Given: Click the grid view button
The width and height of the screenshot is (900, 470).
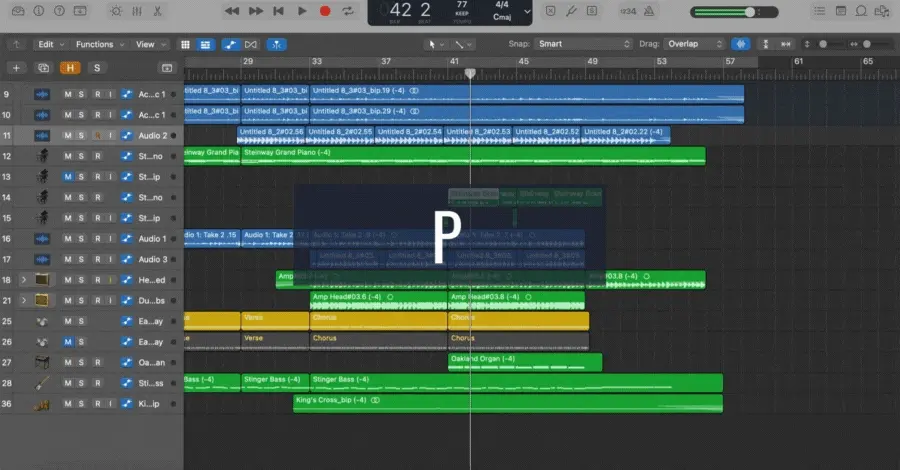Looking at the screenshot, I should 185,44.
